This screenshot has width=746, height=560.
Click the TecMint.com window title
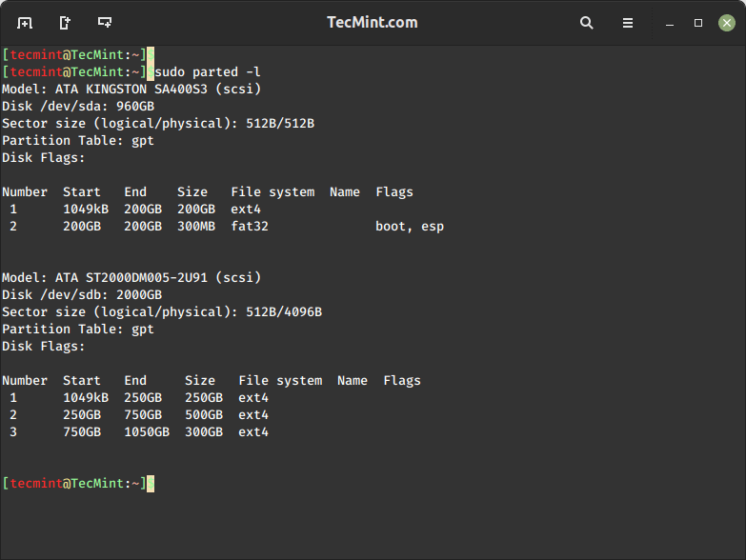(373, 23)
